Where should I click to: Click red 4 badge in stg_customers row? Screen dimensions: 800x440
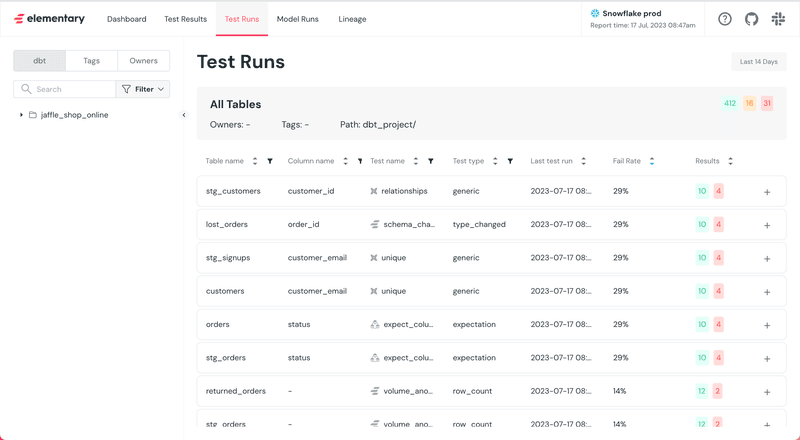[x=718, y=191]
